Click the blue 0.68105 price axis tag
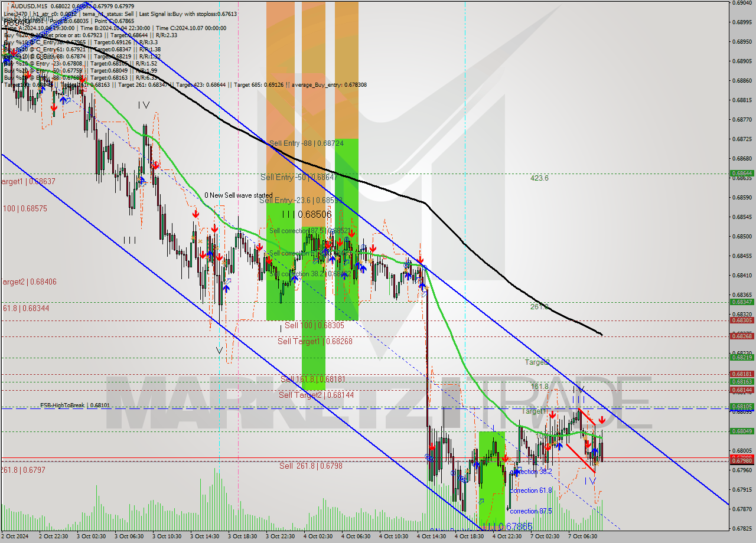Image resolution: width=756 pixels, height=543 pixels. 742,406
